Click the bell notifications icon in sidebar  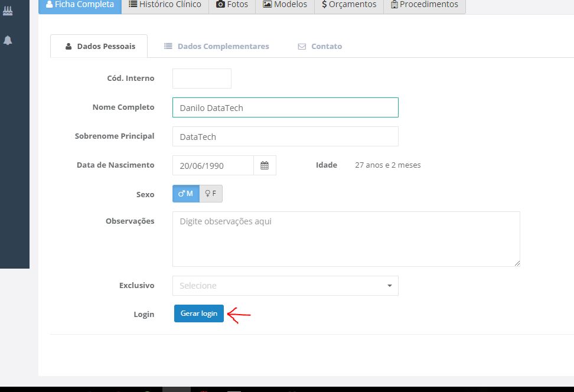pos(8,40)
